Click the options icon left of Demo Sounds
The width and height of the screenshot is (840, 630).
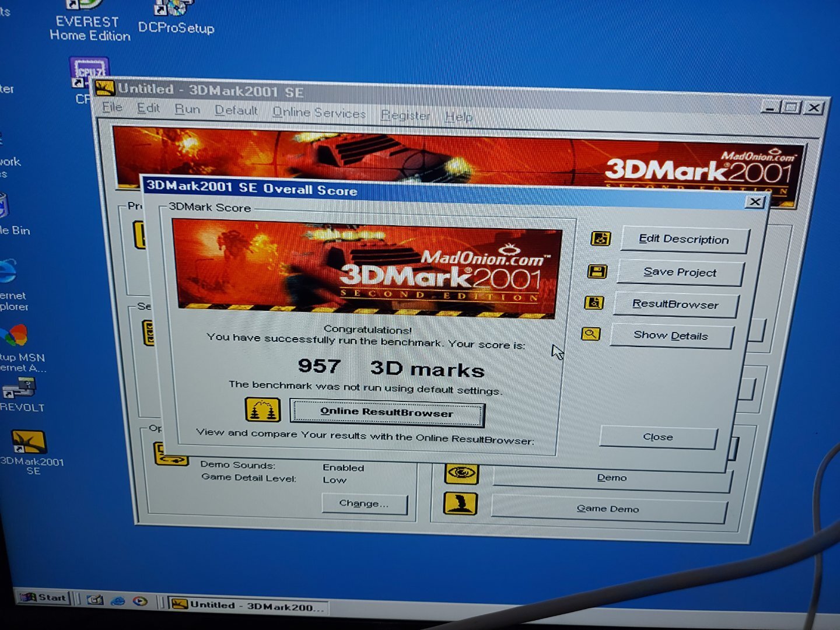pos(171,455)
